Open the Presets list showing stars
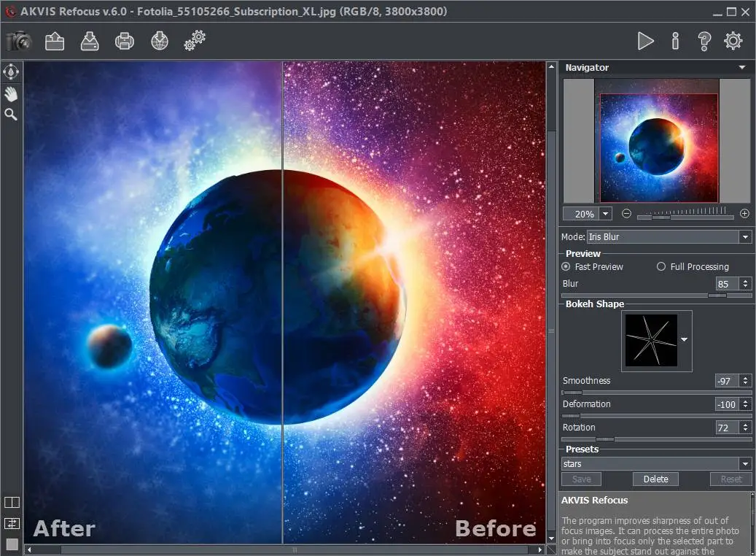The height and width of the screenshot is (556, 756). 745,464
